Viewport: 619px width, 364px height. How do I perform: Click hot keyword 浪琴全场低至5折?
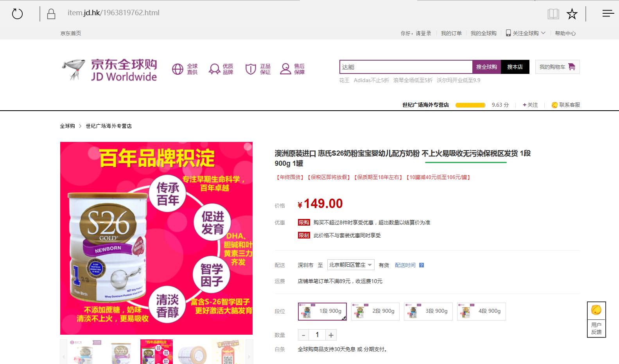click(x=413, y=80)
